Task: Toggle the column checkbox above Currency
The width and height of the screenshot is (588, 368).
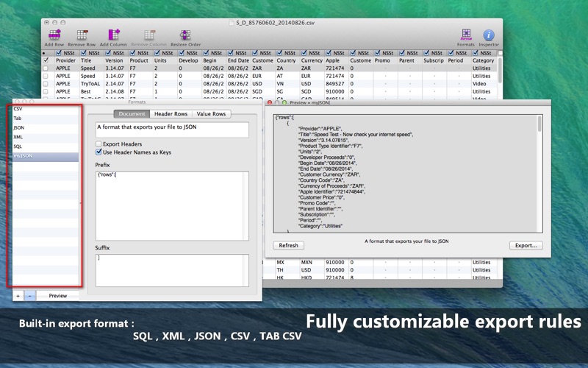Action: coord(304,53)
